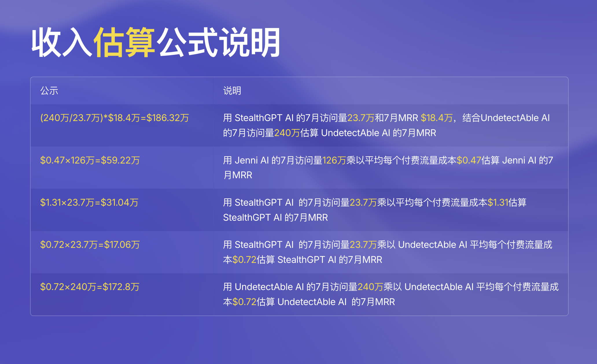Click description mentioning MRR $18.4万
This screenshot has width=597, height=364.
tap(386, 125)
